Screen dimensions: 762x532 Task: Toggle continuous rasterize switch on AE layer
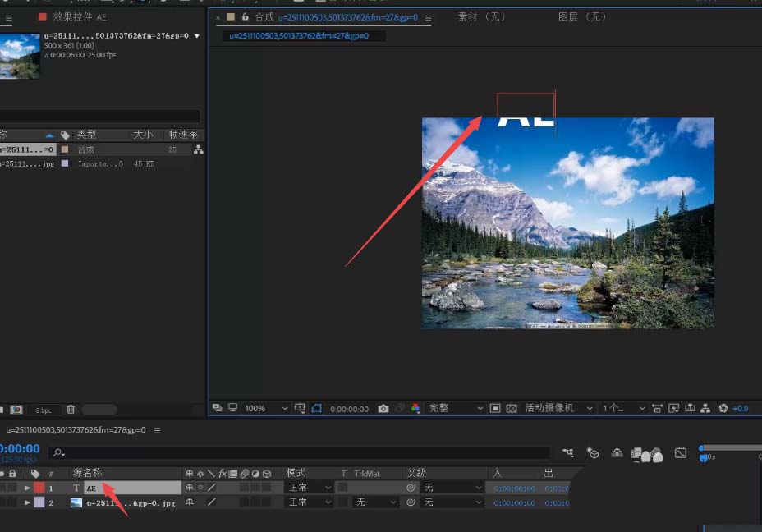200,488
